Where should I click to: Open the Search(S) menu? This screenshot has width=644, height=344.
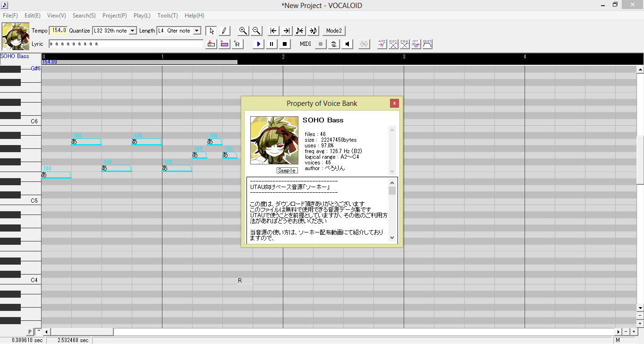pyautogui.click(x=84, y=16)
